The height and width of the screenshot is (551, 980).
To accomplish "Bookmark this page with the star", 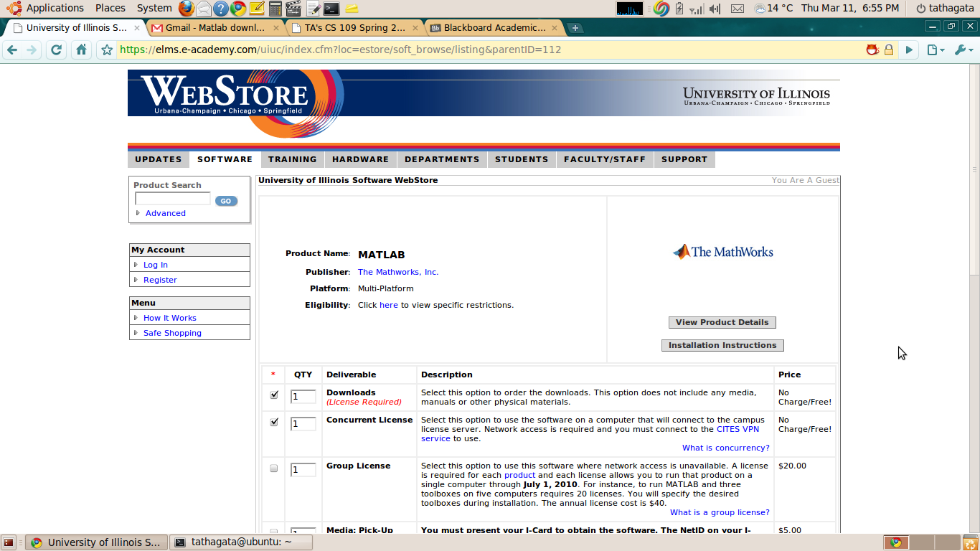I will pos(107,50).
